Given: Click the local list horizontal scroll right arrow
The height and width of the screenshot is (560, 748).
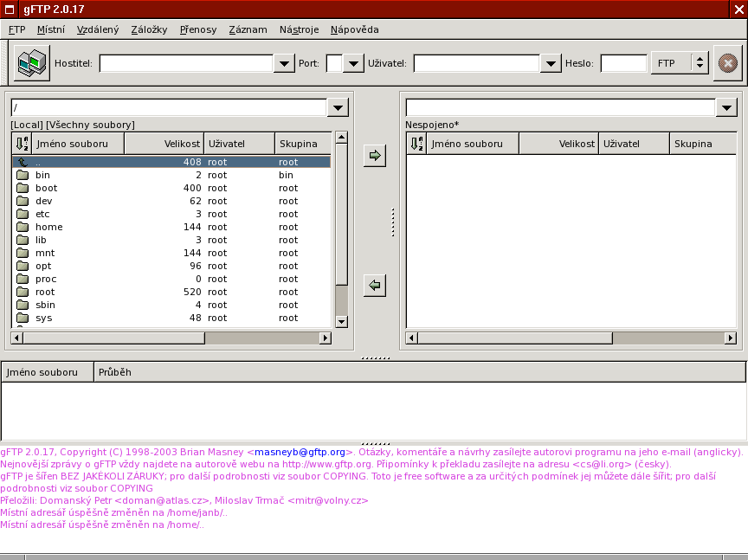Looking at the screenshot, I should click(326, 338).
